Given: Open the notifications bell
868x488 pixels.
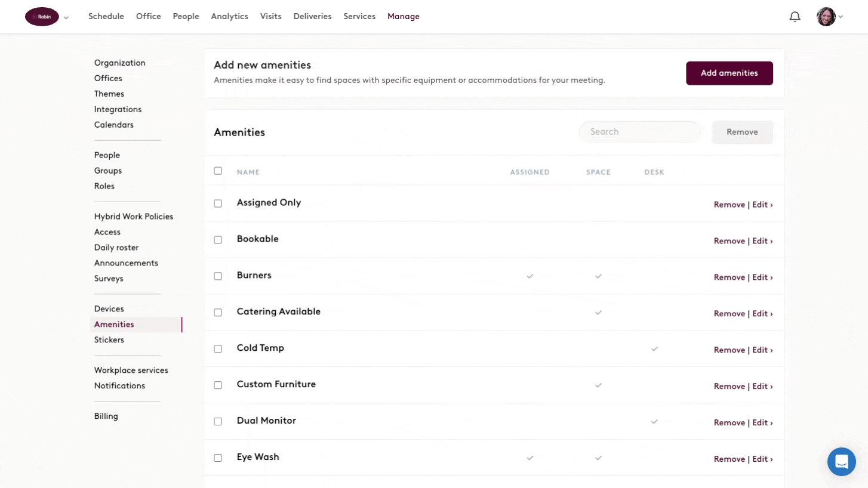Looking at the screenshot, I should click(795, 17).
